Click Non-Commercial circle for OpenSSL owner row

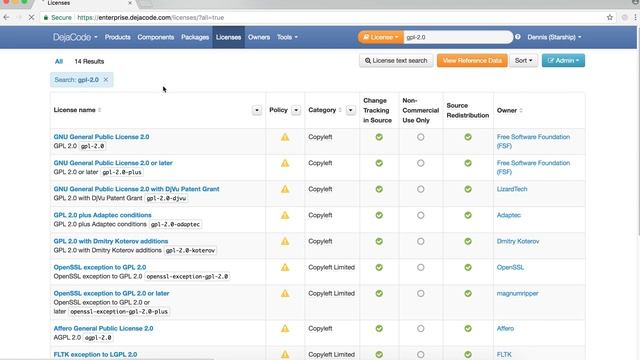pos(420,268)
